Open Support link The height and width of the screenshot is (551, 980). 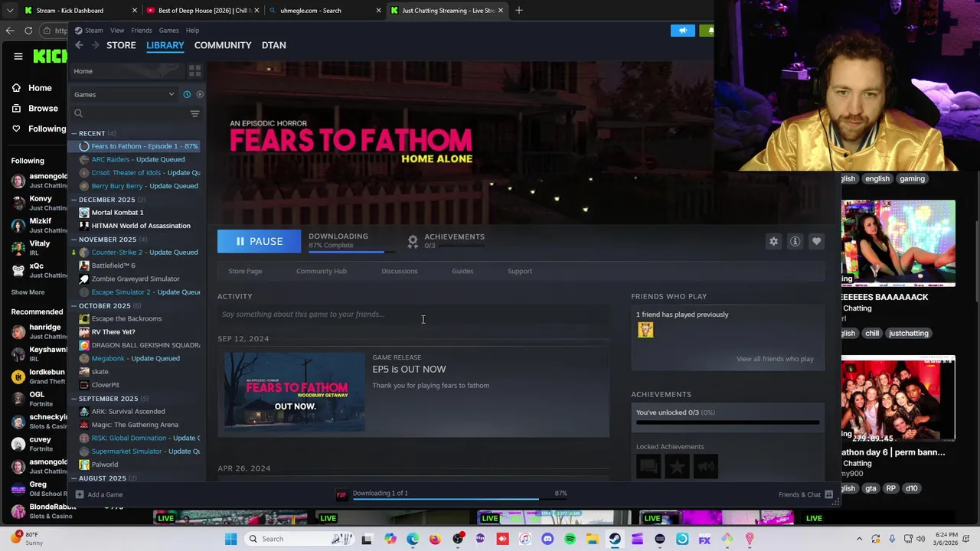(x=520, y=271)
